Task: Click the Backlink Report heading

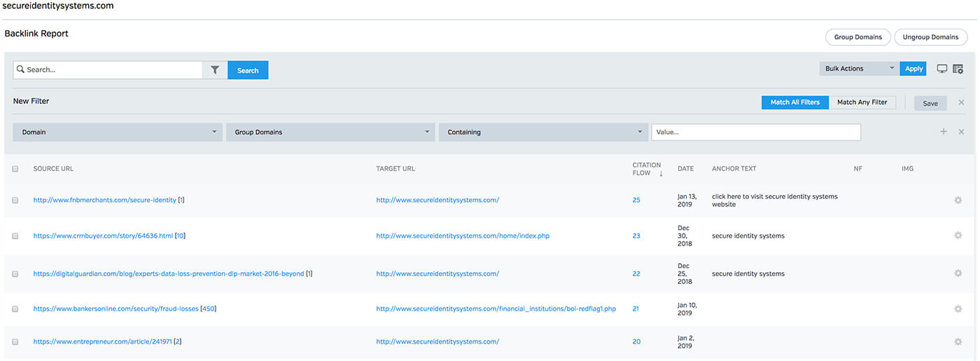Action: pos(36,34)
